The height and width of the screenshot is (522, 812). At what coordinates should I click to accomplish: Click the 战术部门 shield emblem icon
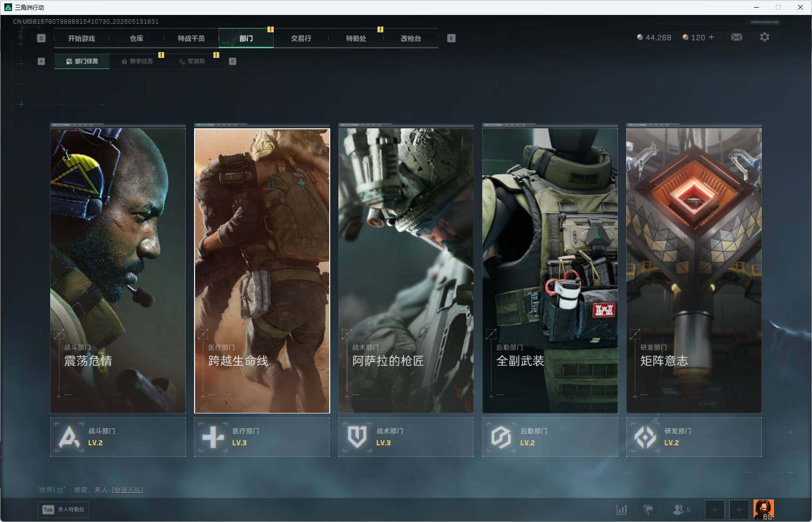tap(357, 437)
